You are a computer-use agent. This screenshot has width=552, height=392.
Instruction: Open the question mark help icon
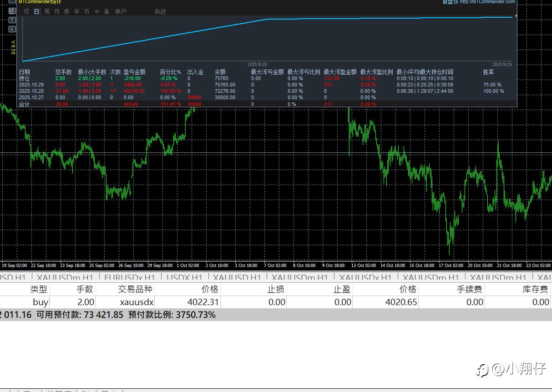[x=12, y=20]
